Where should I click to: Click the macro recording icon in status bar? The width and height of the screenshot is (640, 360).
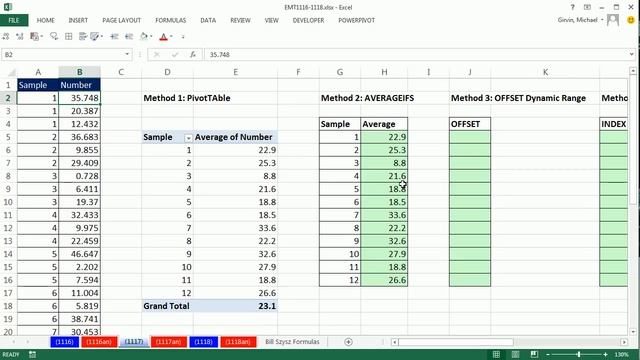point(32,354)
